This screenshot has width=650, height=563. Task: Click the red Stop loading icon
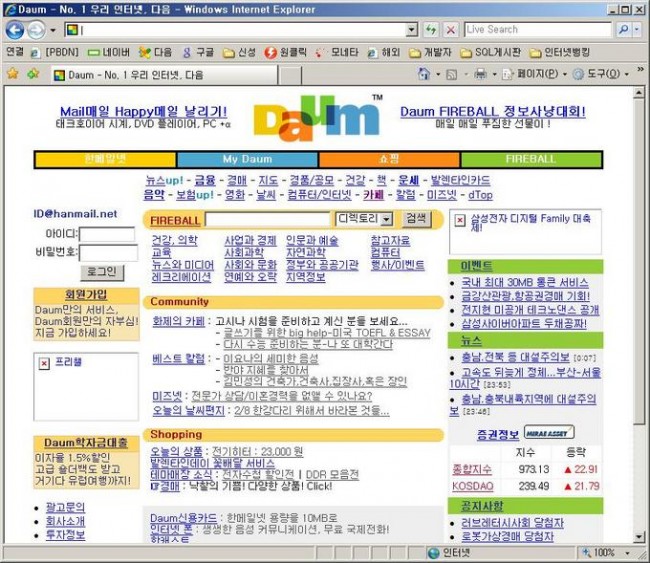[x=451, y=29]
